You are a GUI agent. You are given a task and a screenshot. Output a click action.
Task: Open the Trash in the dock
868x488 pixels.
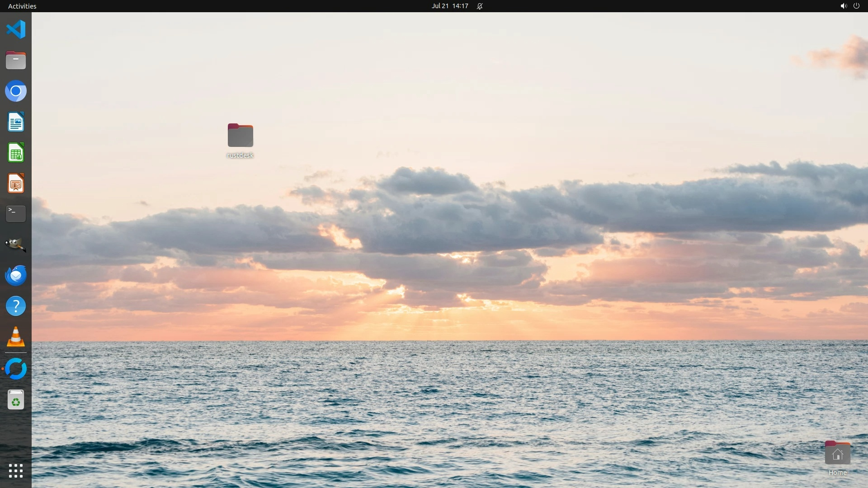tap(16, 400)
